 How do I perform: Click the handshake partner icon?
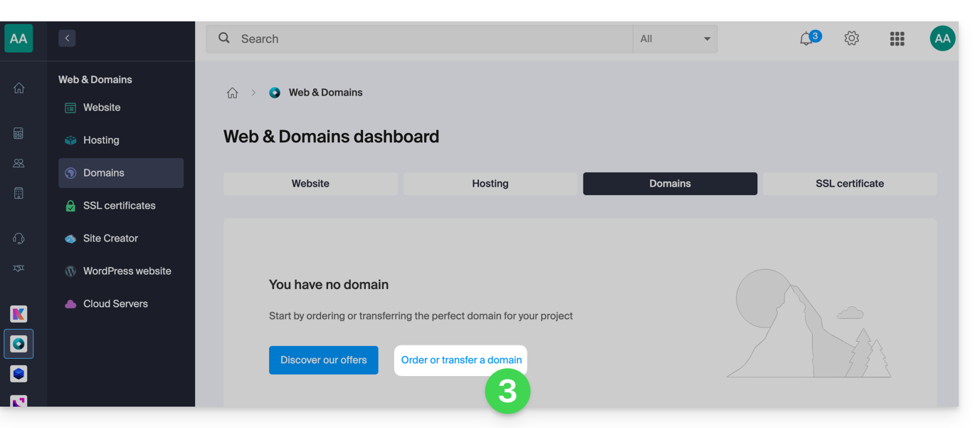19,268
